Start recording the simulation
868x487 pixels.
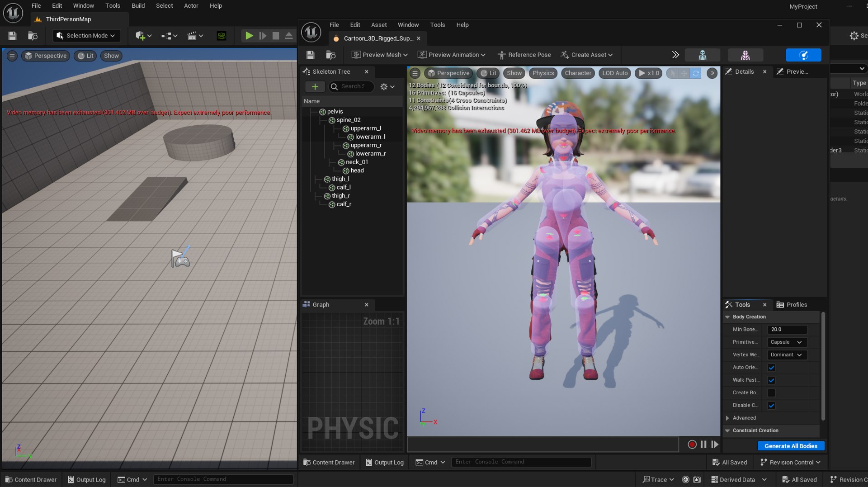click(692, 444)
